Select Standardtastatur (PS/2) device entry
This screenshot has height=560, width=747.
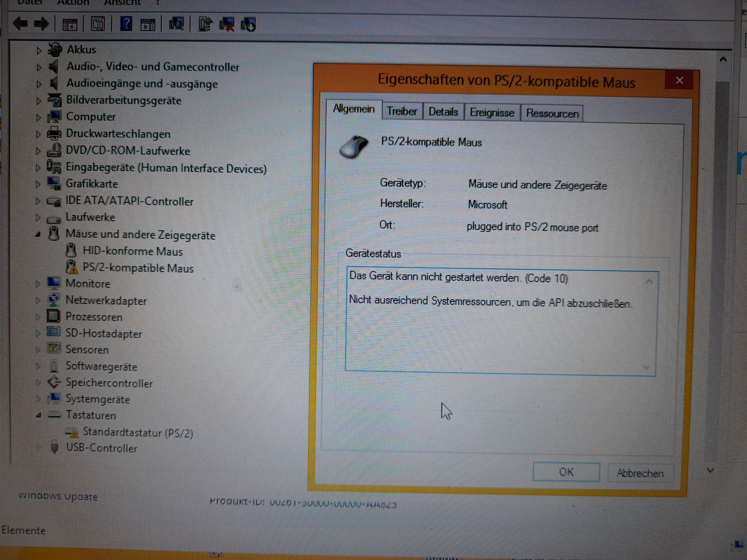point(138,432)
